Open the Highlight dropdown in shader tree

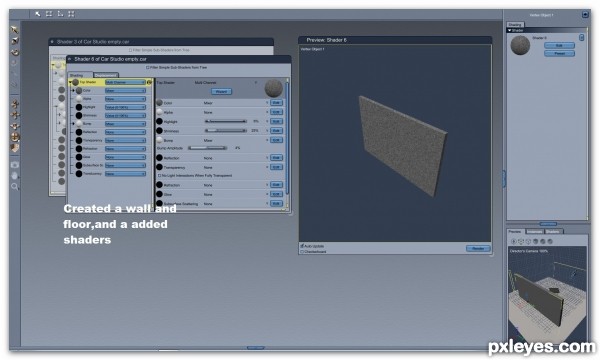coord(125,108)
